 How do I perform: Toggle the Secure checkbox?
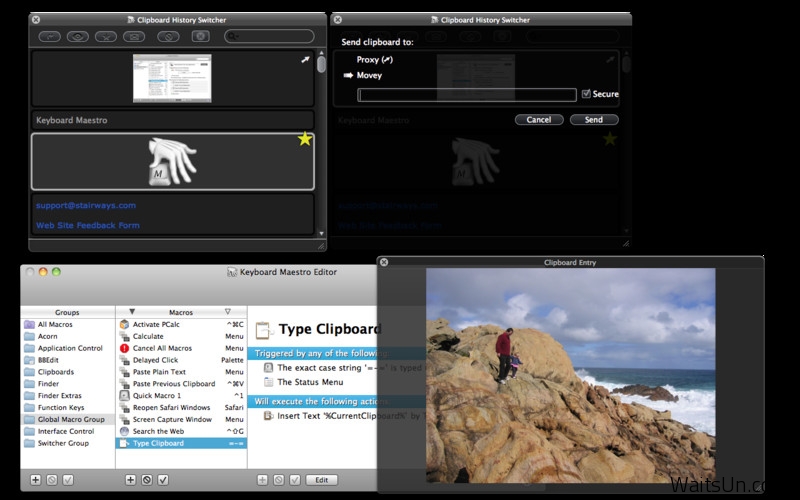point(586,94)
